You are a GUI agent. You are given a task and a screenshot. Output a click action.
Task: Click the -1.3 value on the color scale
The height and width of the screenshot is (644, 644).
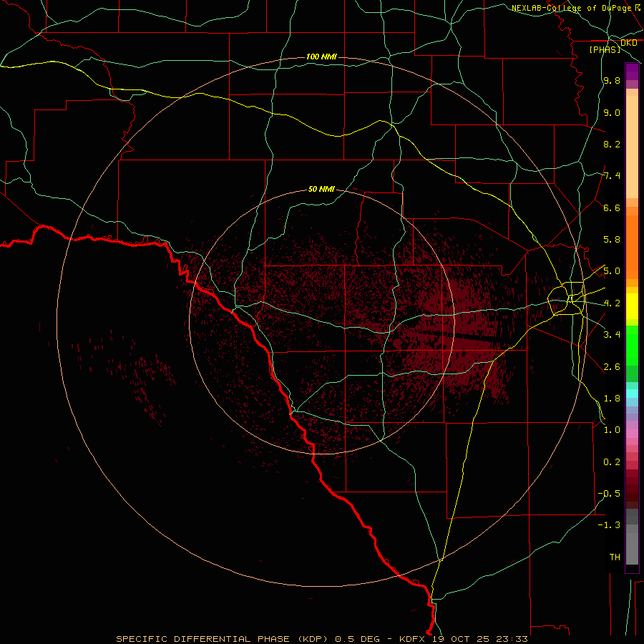coord(609,525)
